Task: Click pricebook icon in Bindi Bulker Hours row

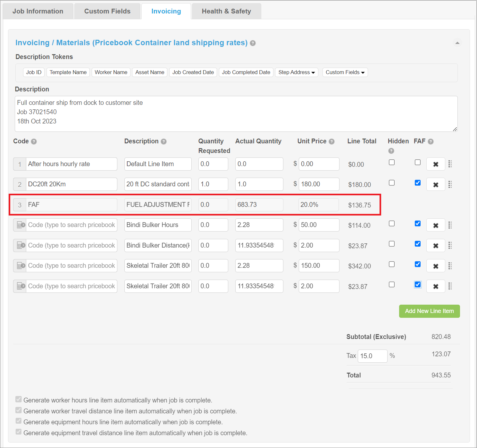Action: (20, 225)
